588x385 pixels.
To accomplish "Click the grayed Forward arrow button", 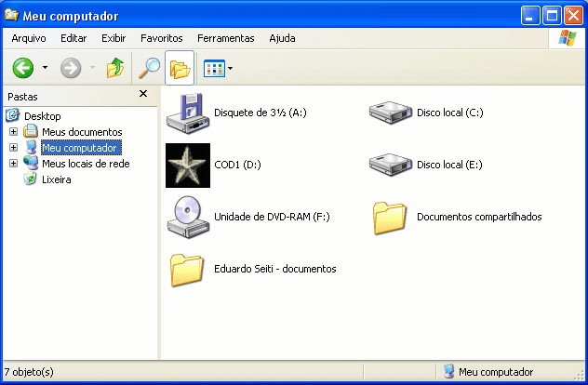I will pos(71,68).
